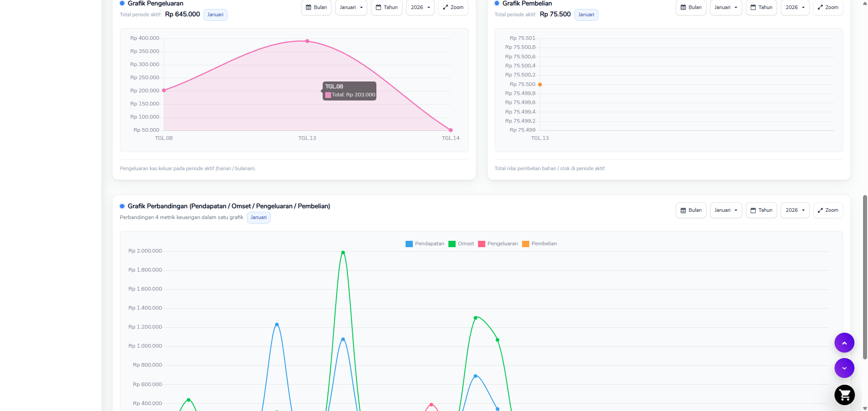Screen dimensions: 868x411
Task: Toggle Omset series in chart legend
Action: click(x=461, y=244)
